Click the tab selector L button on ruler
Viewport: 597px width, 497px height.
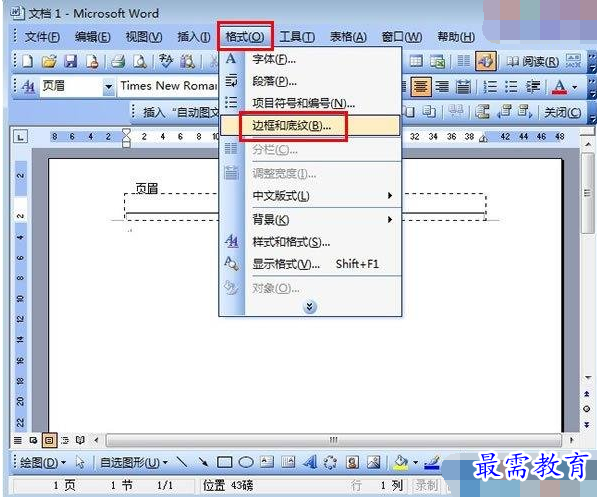pos(20,136)
